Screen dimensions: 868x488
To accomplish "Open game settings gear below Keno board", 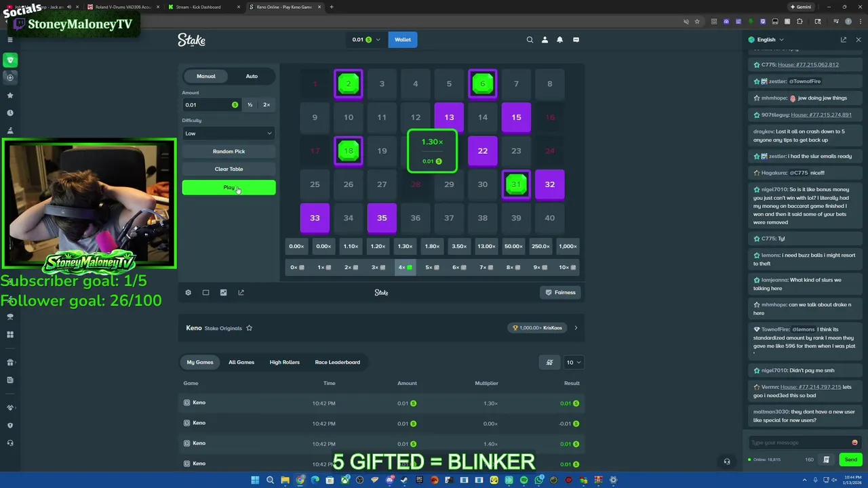I will [x=188, y=293].
